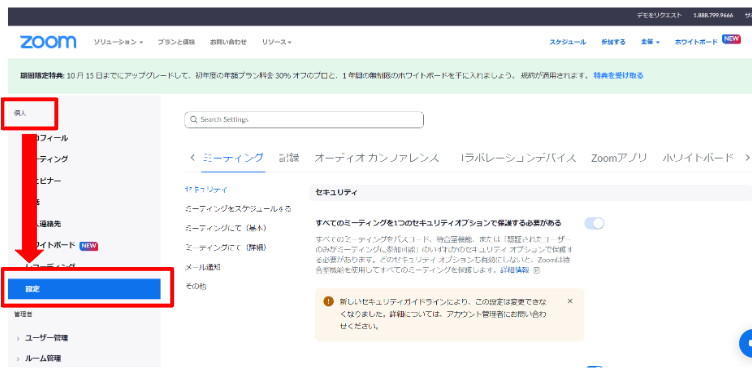Click プランと価格 in the top navigation
This screenshot has width=752, height=369.
pyautogui.click(x=176, y=42)
